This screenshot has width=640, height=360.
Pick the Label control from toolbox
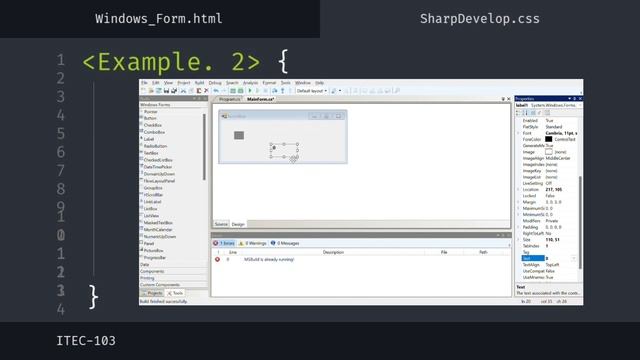pos(149,139)
